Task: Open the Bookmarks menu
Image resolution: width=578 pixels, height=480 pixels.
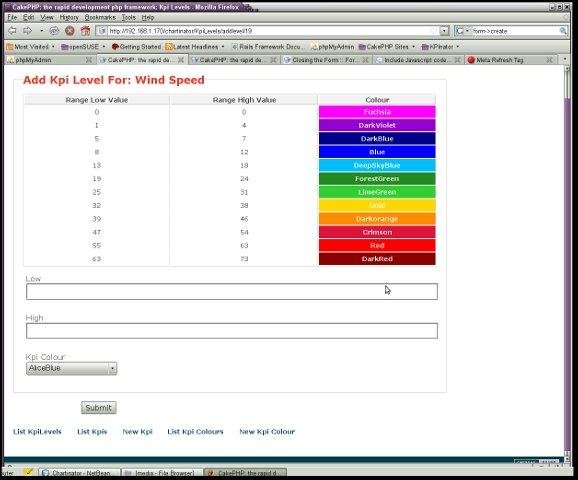Action: tap(100, 17)
